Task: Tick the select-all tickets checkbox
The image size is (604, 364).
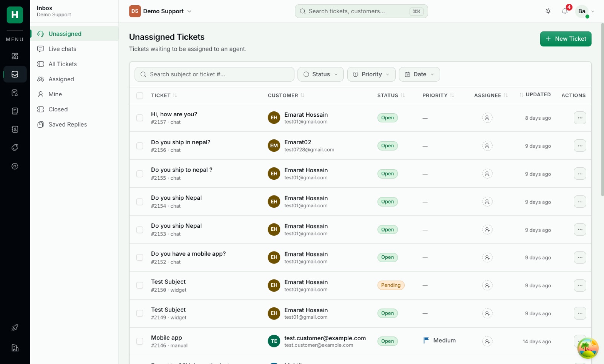Action: pos(140,96)
